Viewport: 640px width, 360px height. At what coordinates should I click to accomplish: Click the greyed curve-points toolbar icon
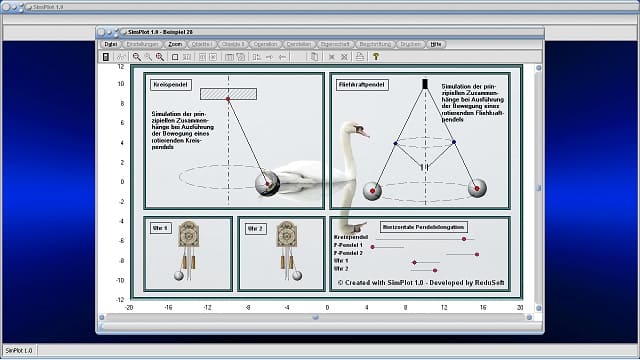121,57
